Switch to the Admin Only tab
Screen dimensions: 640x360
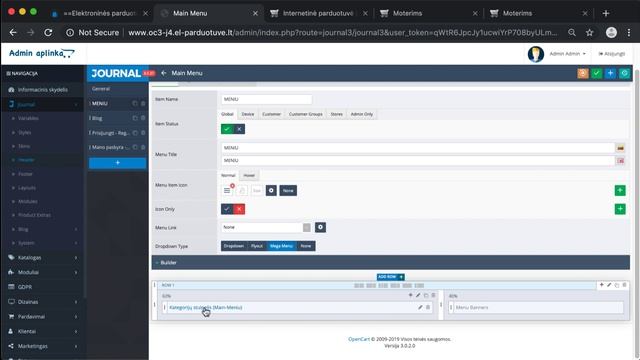tap(362, 114)
